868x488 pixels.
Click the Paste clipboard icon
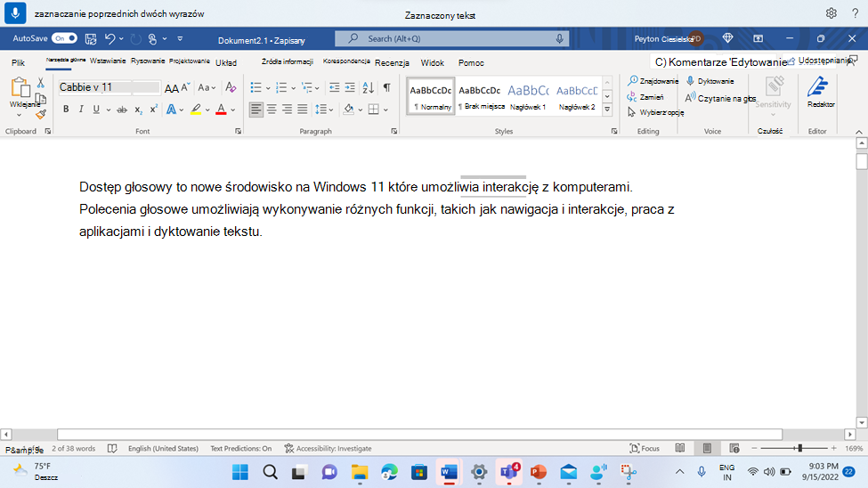click(20, 89)
